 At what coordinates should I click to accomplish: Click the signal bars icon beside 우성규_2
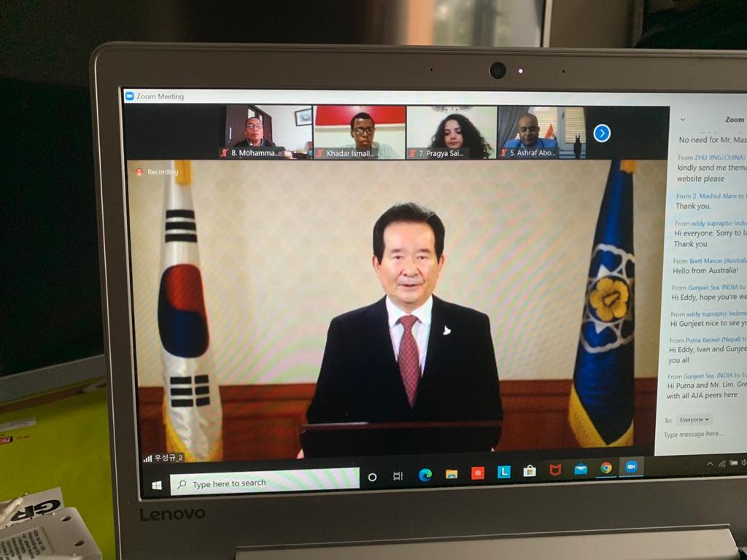coord(147,459)
